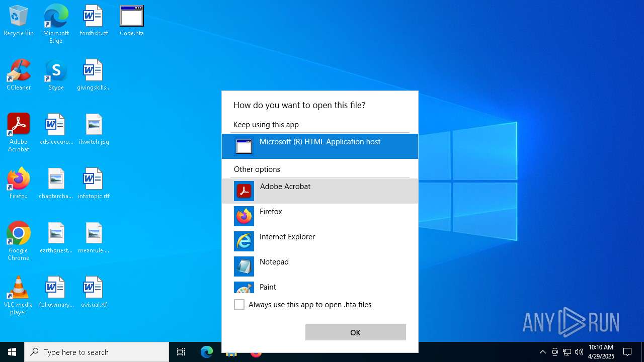Select the Google Chrome desktop shortcut
This screenshot has height=362, width=644.
tap(19, 241)
